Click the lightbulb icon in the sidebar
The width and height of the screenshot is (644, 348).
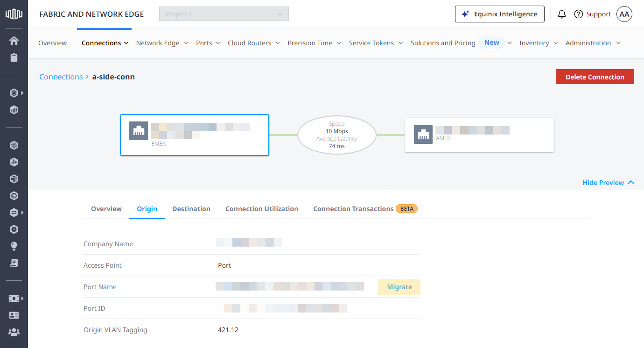14,246
